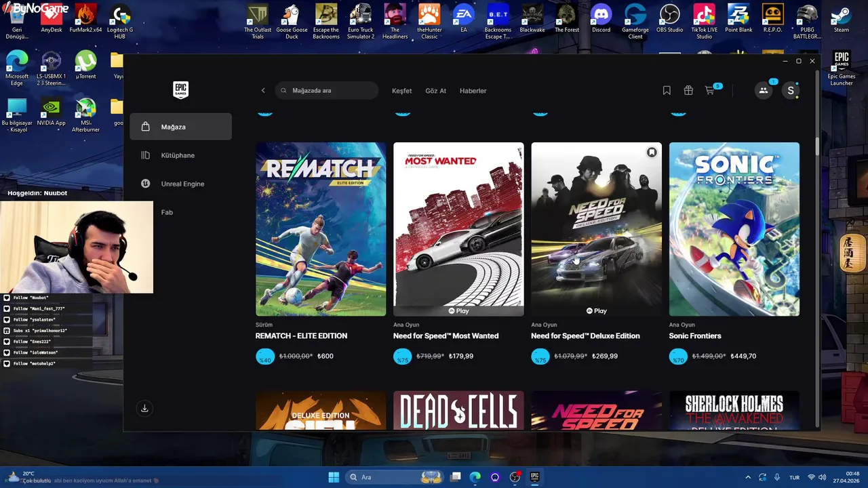The height and width of the screenshot is (488, 868).
Task: Open the gift rewards icon in the header
Action: (688, 90)
